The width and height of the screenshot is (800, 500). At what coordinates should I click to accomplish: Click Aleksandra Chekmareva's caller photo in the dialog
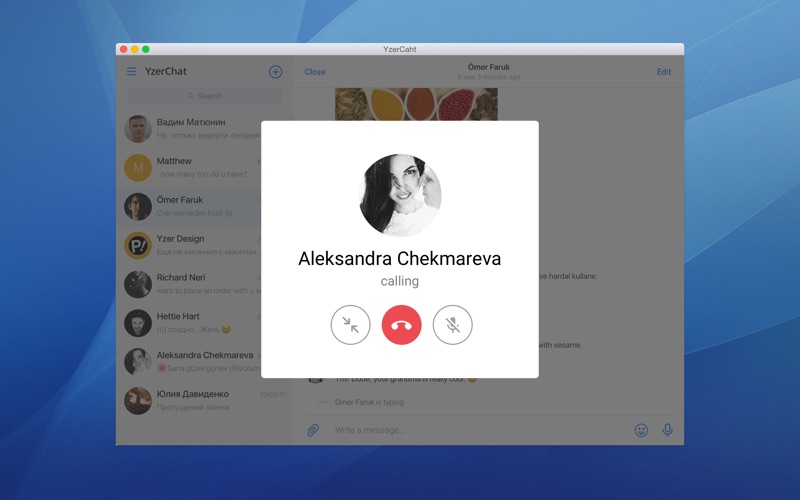pyautogui.click(x=400, y=195)
